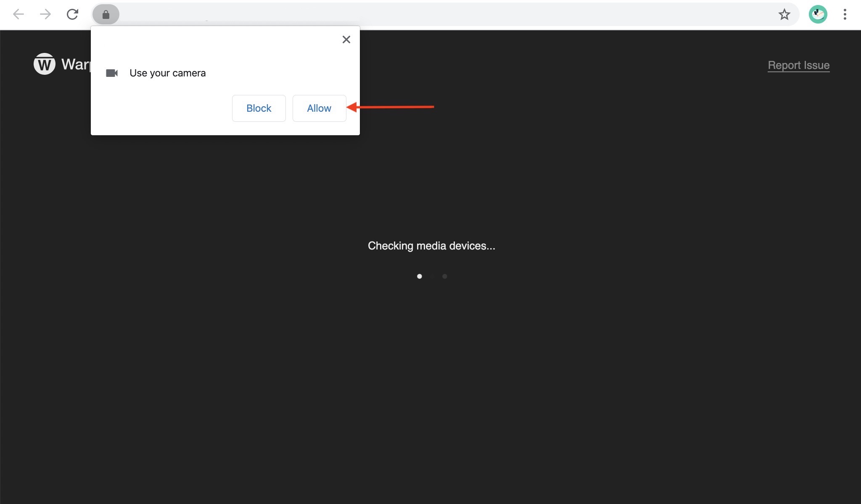861x504 pixels.
Task: Click the last loading dot indicator
Action: (x=444, y=276)
